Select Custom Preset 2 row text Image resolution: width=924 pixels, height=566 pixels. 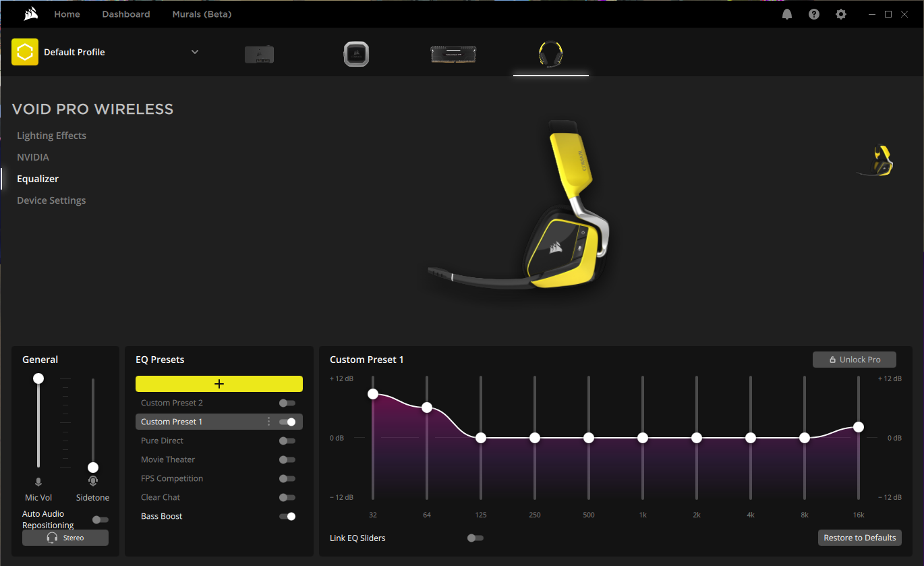(x=172, y=403)
